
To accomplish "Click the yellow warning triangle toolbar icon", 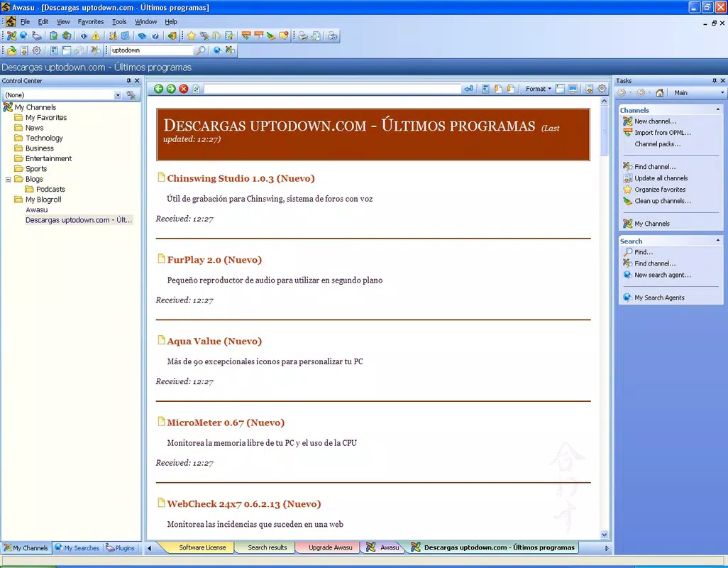I will pyautogui.click(x=96, y=35).
